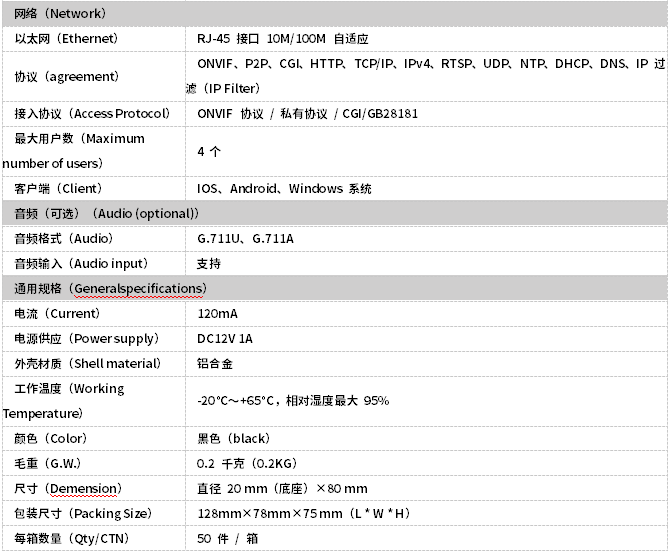Select the Audio (optional) section header

[x=106, y=213]
